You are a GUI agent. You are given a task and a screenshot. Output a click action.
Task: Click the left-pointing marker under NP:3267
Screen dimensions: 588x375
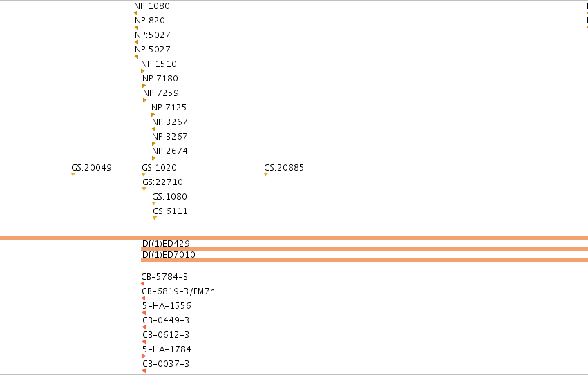point(154,129)
